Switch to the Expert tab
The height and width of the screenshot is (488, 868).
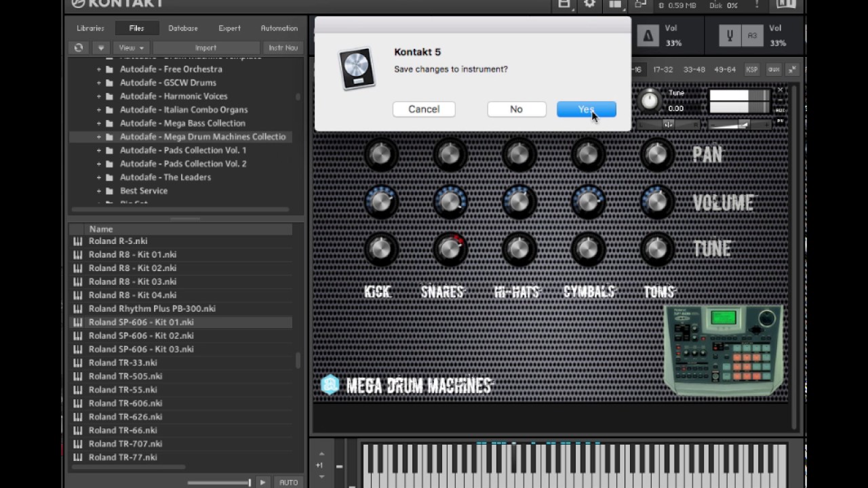tap(229, 28)
